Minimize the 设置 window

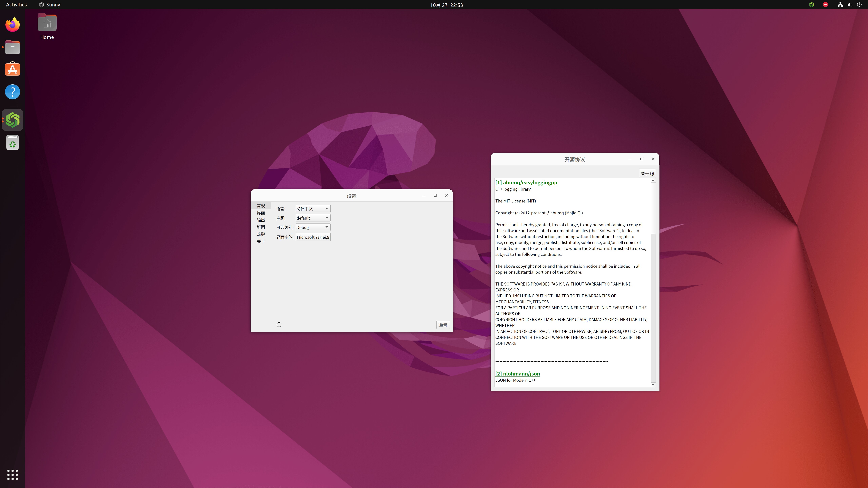pyautogui.click(x=423, y=196)
